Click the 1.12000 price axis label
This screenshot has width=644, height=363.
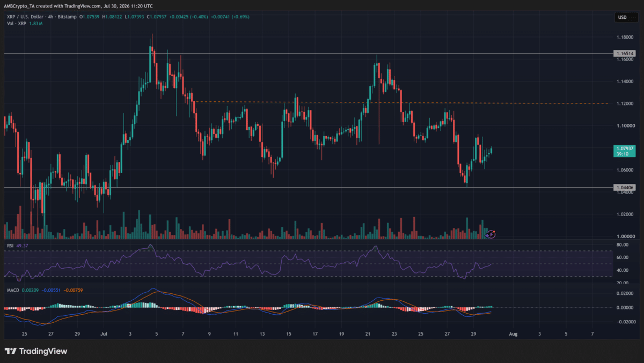coord(625,103)
